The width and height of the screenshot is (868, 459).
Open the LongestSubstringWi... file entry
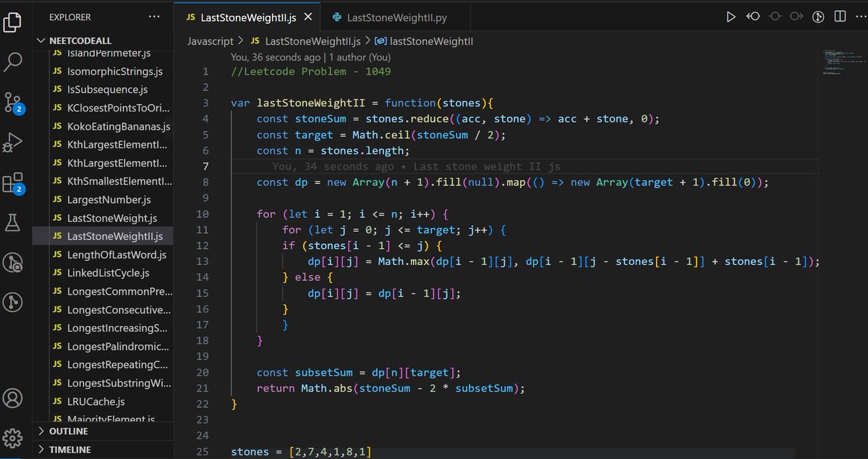[x=119, y=383]
